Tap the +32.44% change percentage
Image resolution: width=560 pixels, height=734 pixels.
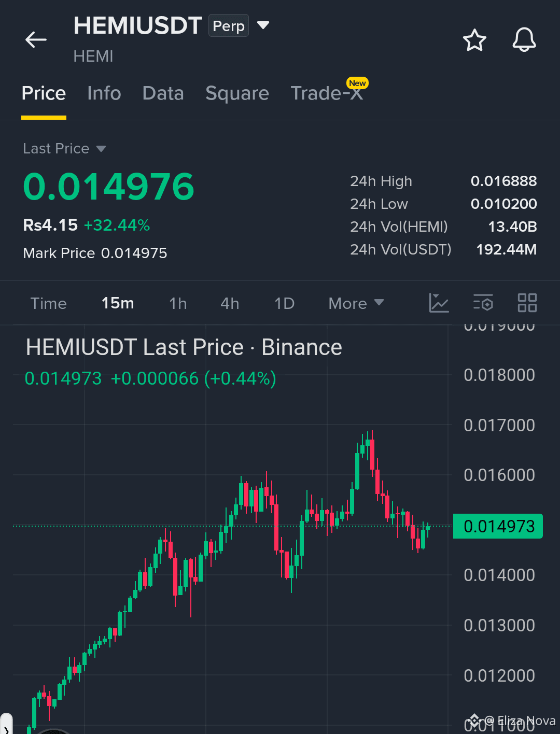[117, 225]
